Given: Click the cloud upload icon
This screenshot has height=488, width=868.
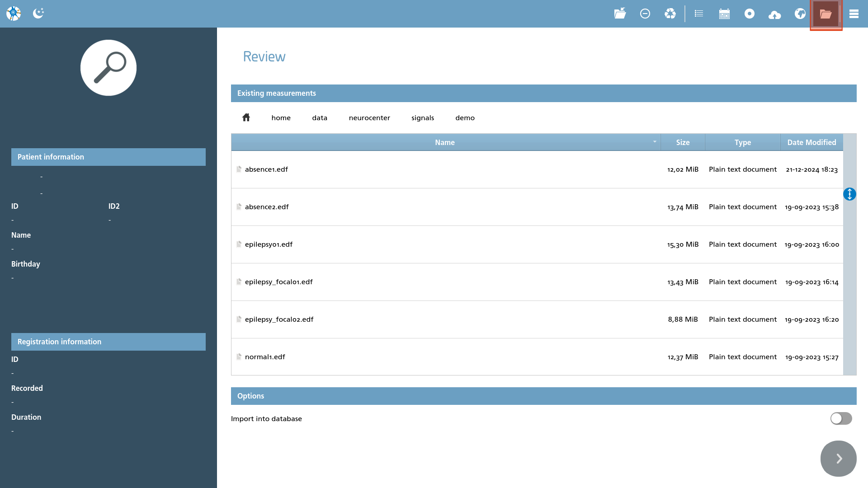Looking at the screenshot, I should pos(775,14).
